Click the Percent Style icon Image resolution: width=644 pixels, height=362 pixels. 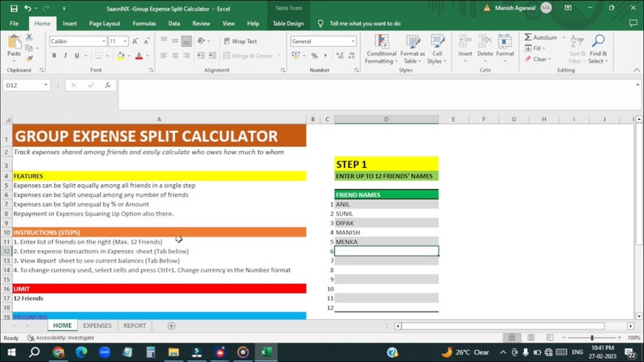click(314, 55)
